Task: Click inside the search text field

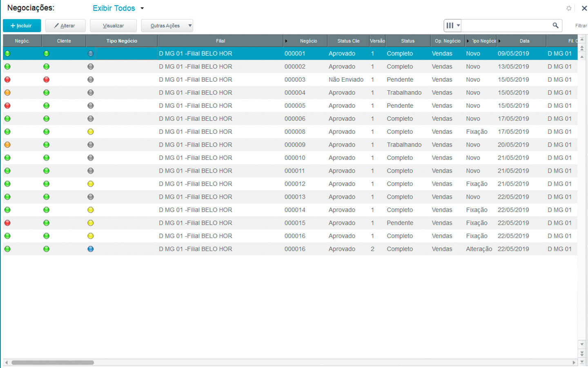Action: (x=506, y=25)
